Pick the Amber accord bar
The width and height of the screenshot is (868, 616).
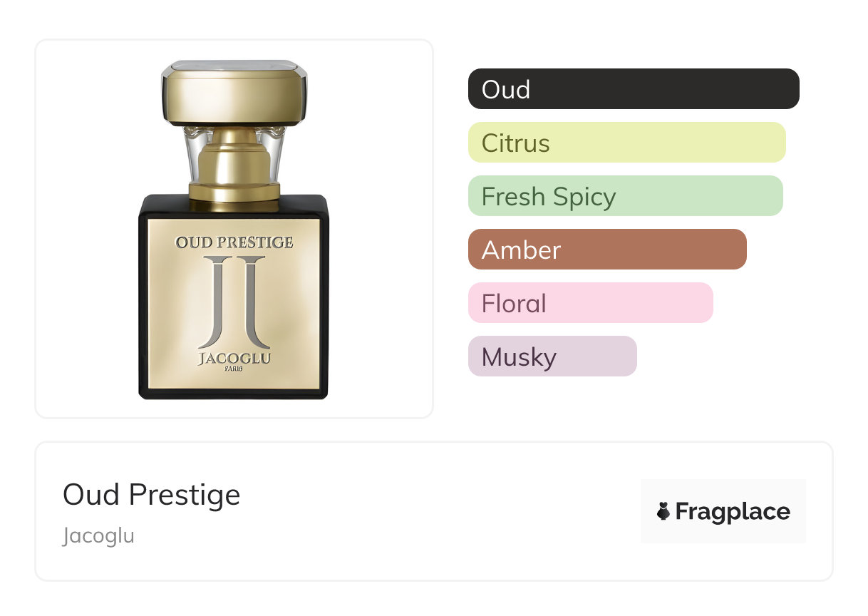point(606,250)
